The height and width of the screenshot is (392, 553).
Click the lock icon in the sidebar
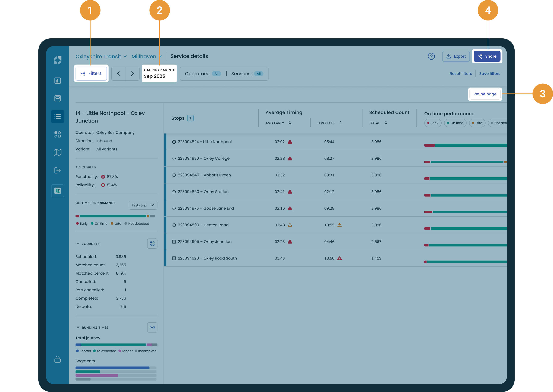coord(57,359)
